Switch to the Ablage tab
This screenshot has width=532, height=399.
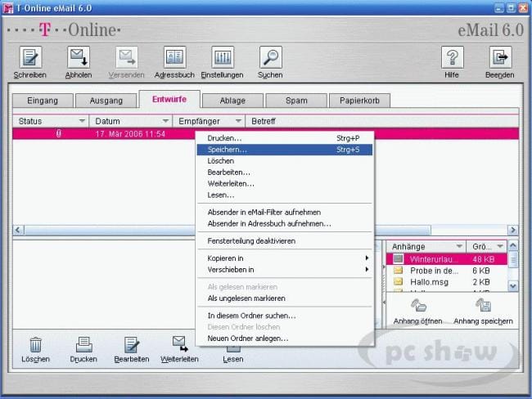pos(232,101)
